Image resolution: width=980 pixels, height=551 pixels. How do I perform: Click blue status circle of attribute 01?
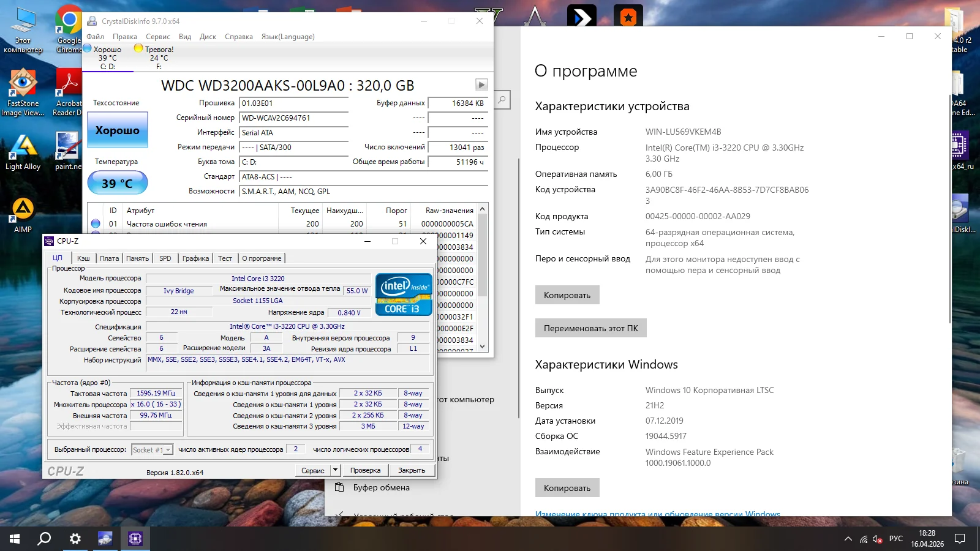click(x=96, y=224)
